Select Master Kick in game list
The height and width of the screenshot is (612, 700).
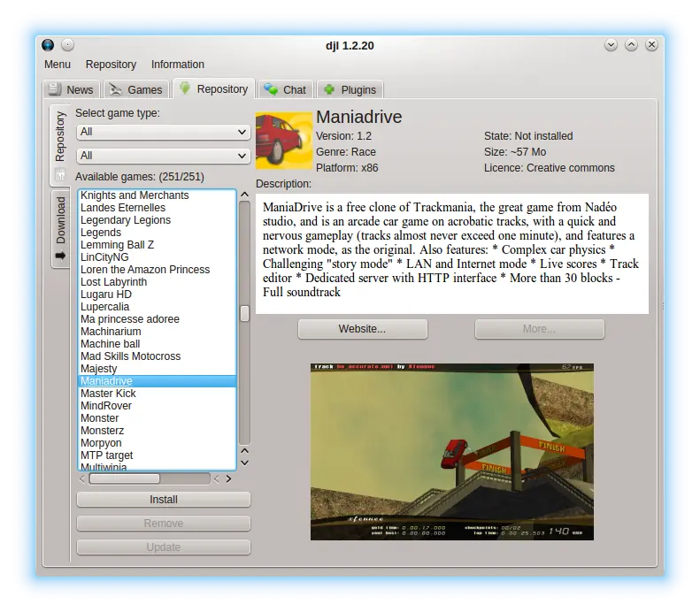[x=158, y=394]
